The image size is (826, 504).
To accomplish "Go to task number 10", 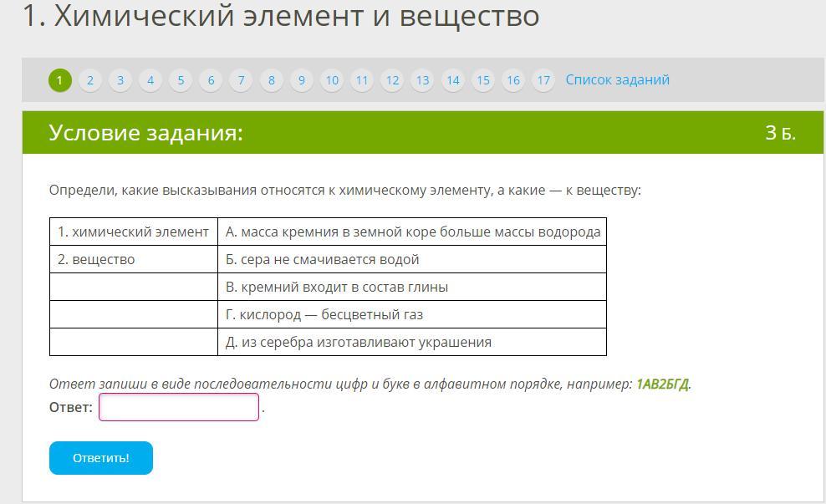I will tap(332, 80).
